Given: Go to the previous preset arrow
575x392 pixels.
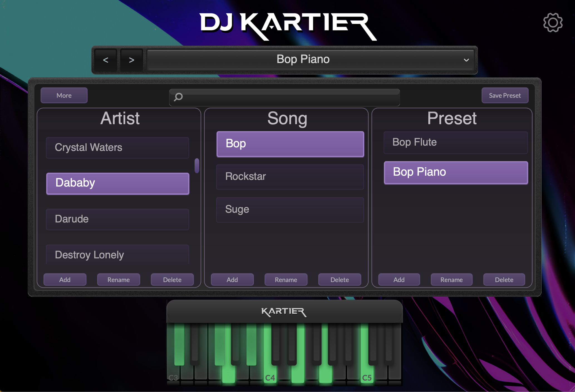Looking at the screenshot, I should pyautogui.click(x=105, y=60).
